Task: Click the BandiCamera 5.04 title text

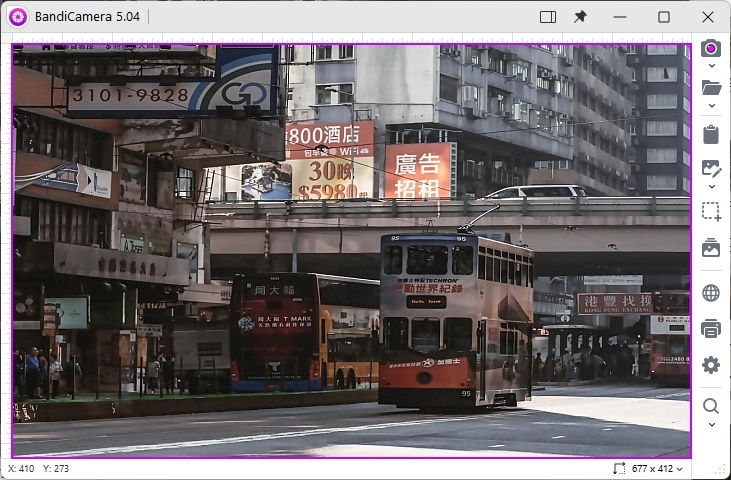Action: point(87,17)
